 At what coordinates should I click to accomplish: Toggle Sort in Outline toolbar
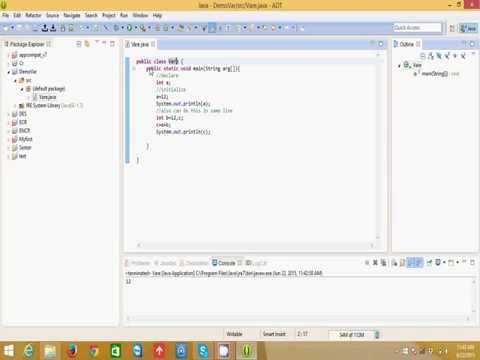[x=431, y=56]
